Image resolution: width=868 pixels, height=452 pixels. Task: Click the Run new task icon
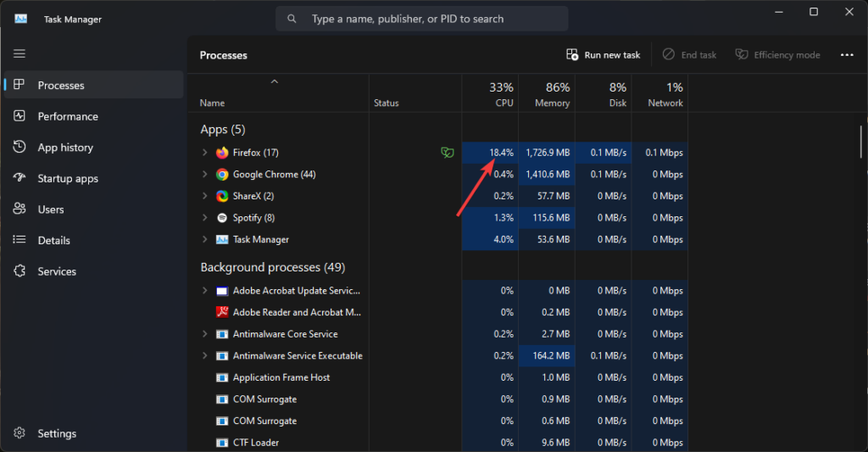click(x=572, y=54)
